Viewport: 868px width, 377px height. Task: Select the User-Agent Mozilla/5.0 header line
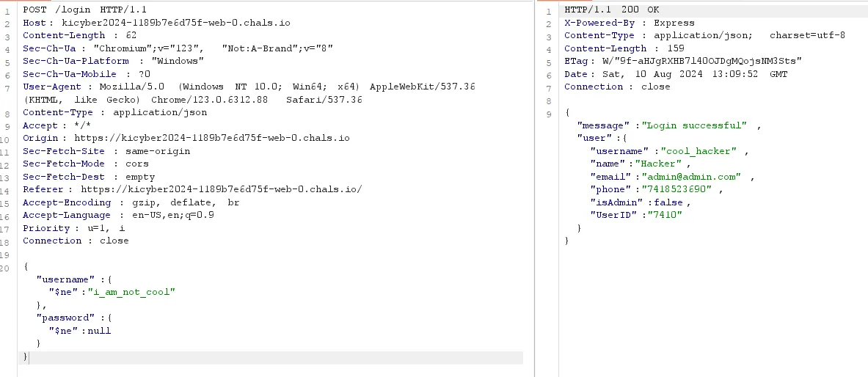point(249,87)
